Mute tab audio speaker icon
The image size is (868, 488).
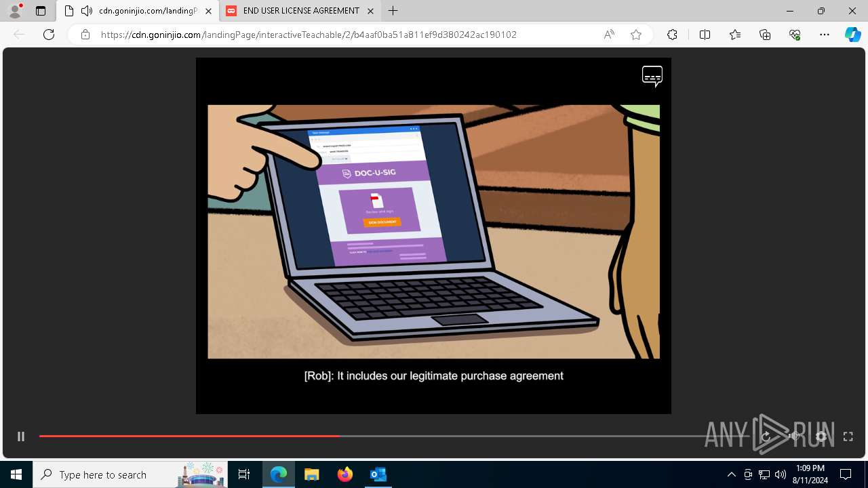[86, 11]
